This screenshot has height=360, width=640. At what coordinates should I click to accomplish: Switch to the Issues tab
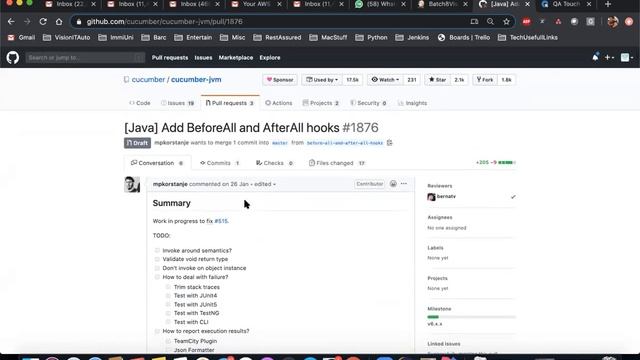[178, 103]
